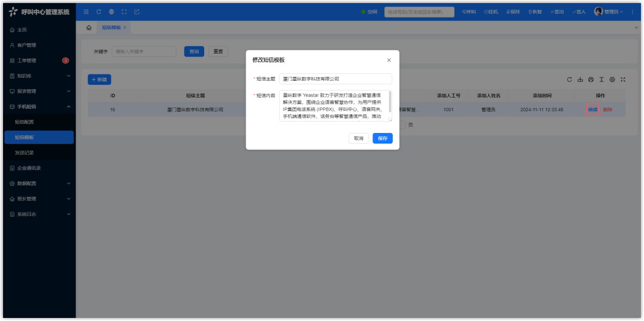Image resolution: width=644 pixels, height=321 pixels.
Task: Click the 取消 button in the dialog
Action: (x=358, y=139)
